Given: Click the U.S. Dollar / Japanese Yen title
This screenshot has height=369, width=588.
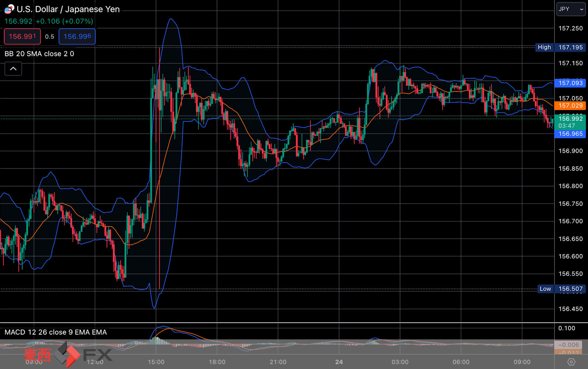Looking at the screenshot, I should pyautogui.click(x=68, y=9).
